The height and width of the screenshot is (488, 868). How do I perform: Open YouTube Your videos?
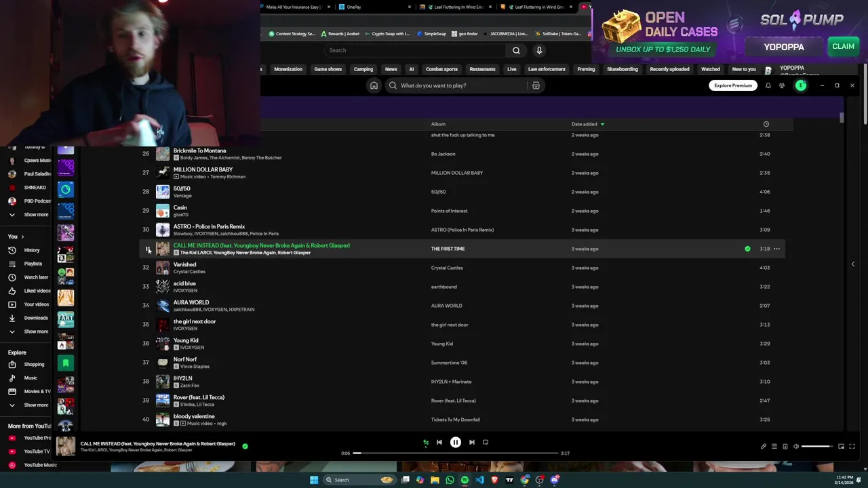[x=28, y=304]
